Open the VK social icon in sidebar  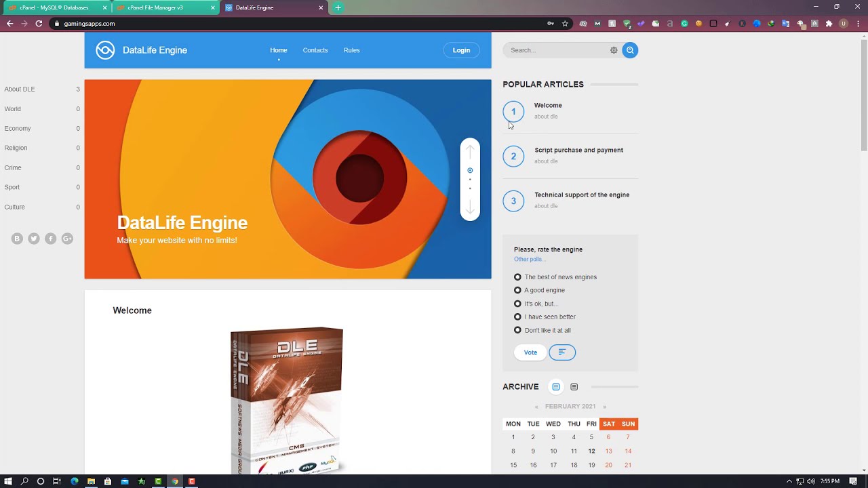click(18, 239)
